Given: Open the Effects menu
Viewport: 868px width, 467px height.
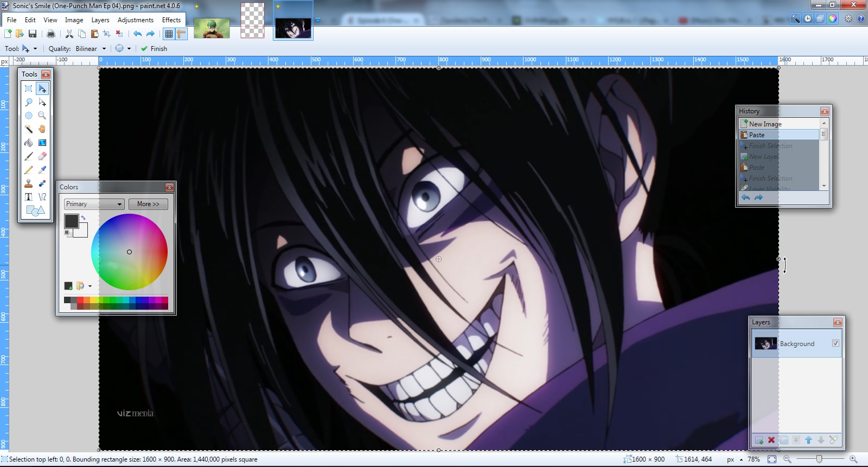Looking at the screenshot, I should (171, 20).
